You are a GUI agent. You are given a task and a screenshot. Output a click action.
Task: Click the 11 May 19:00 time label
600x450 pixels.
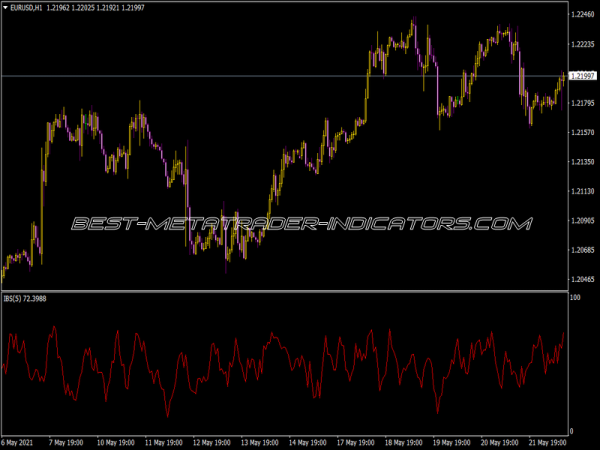[162, 441]
